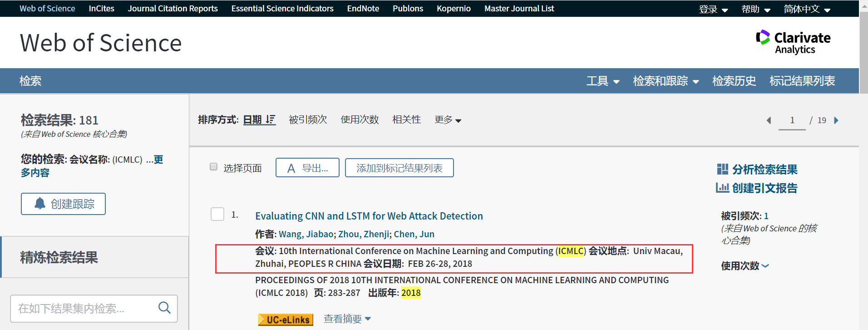
Task: Click the 创建引文报告 bar chart icon
Action: tap(723, 187)
